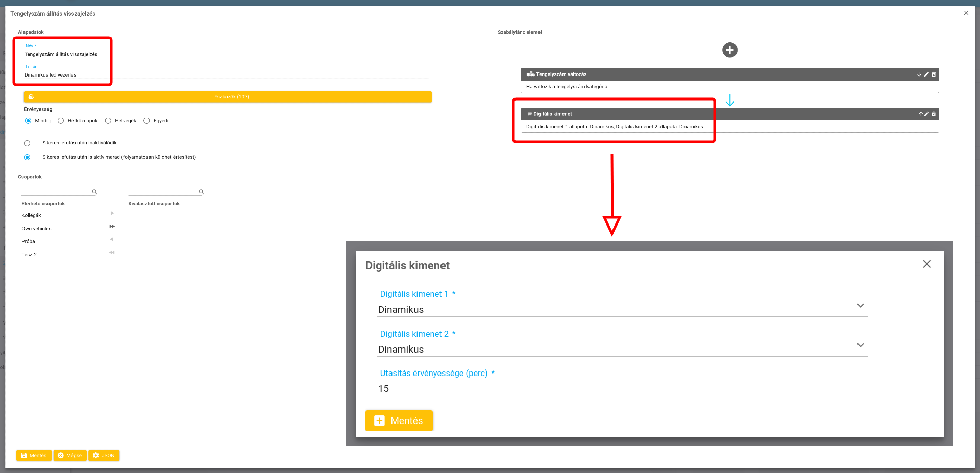This screenshot has height=473, width=980.
Task: Click Mentés button in Digitális kimenet dialog
Action: point(399,420)
